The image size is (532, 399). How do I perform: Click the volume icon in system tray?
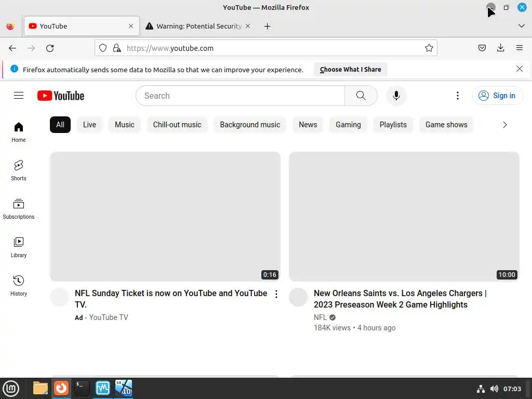[x=494, y=389]
